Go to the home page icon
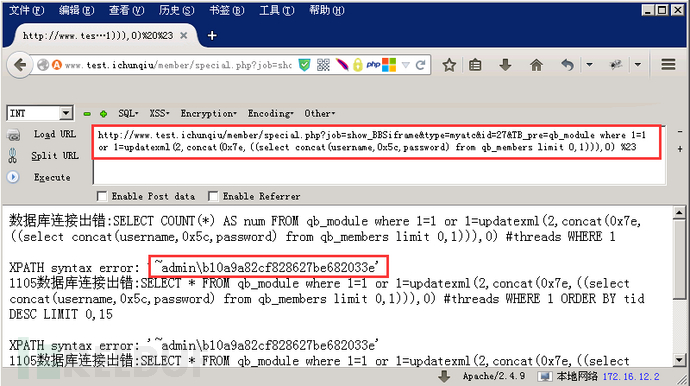 coord(536,65)
